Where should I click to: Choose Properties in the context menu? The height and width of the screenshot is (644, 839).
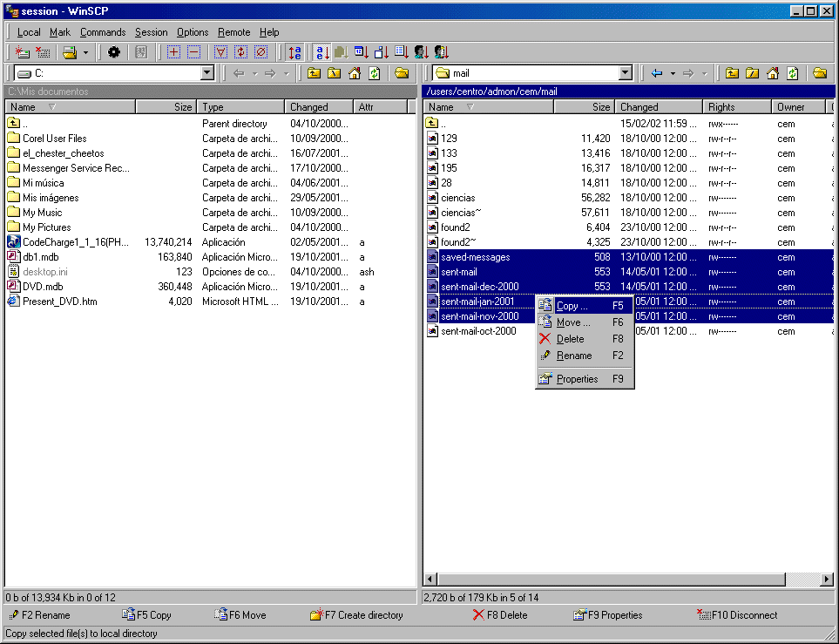click(585, 379)
